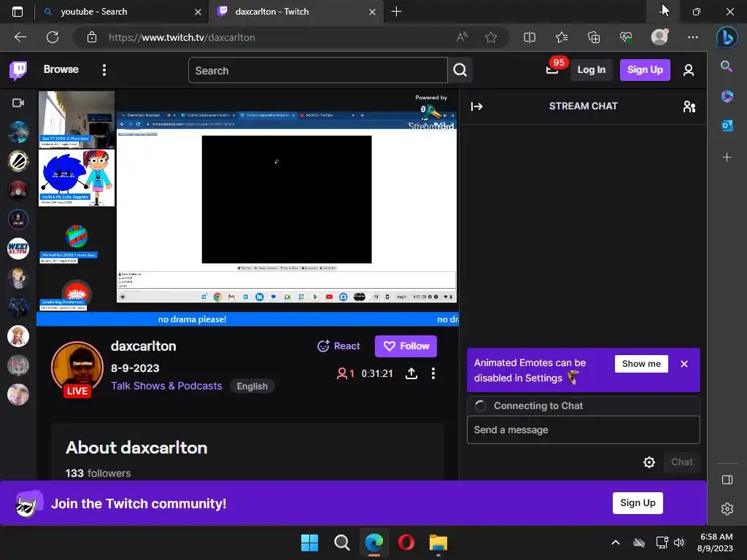Image resolution: width=747 pixels, height=560 pixels.
Task: Click the daxcarlton live avatar
Action: click(x=77, y=368)
